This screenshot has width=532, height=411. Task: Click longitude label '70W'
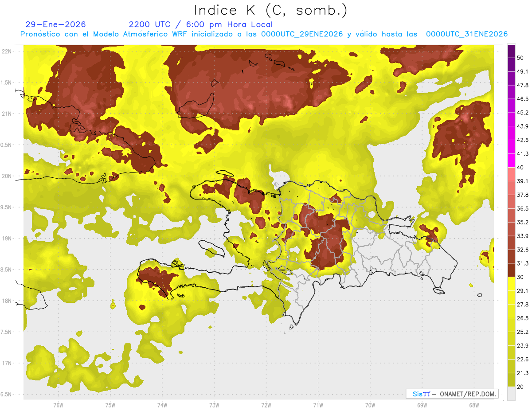click(370, 405)
